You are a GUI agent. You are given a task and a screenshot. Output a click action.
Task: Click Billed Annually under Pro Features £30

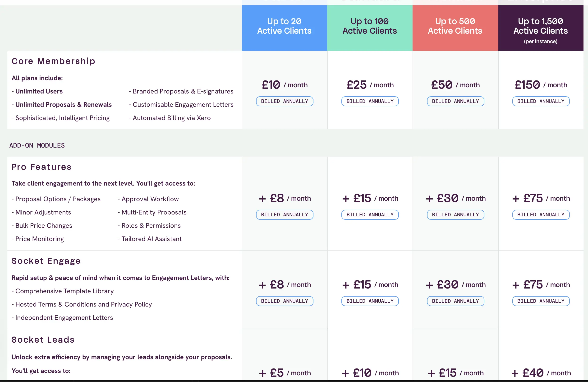455,215
